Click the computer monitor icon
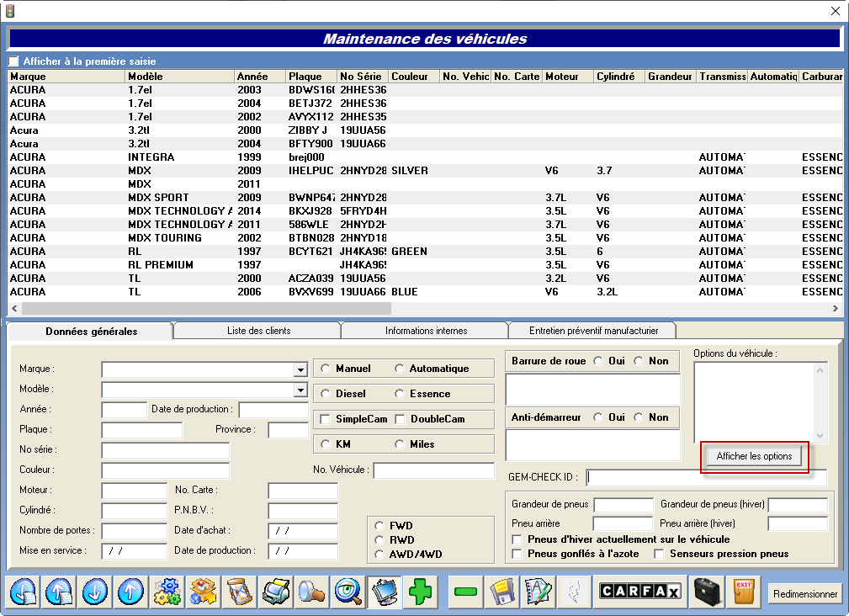The height and width of the screenshot is (616, 849). (x=385, y=592)
